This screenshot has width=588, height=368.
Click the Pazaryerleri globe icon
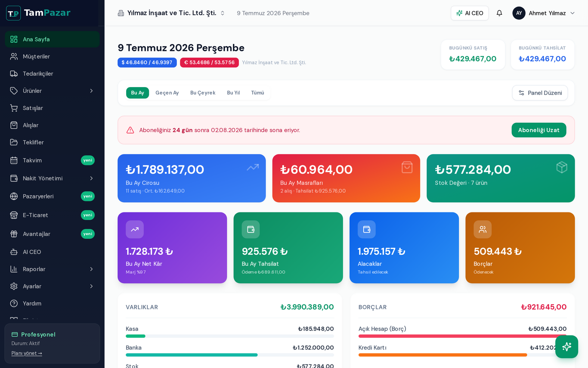coord(14,196)
